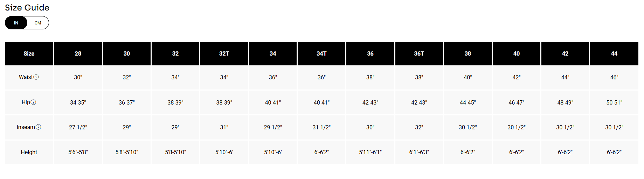The image size is (644, 179).
Task: Click the Size header cell
Action: (x=29, y=53)
